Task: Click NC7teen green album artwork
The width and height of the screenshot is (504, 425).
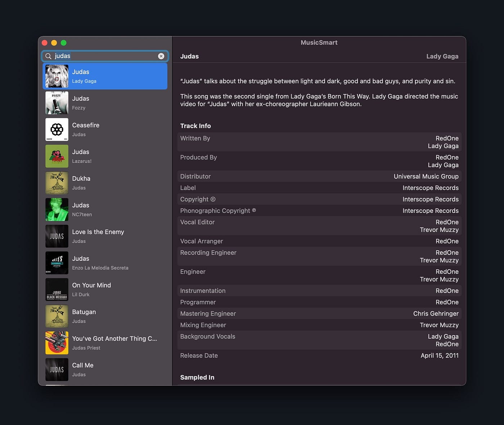Action: pos(57,210)
